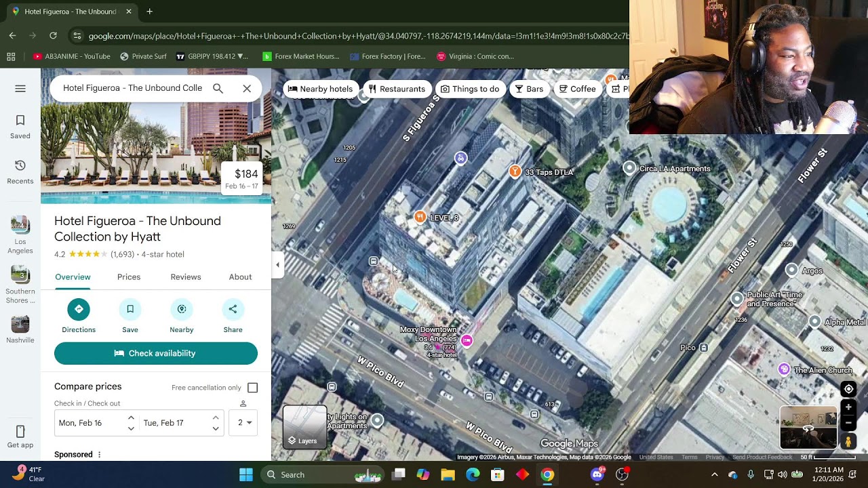The height and width of the screenshot is (488, 868).
Task: Click the 33 Taps DTLA map pin
Action: tap(515, 171)
